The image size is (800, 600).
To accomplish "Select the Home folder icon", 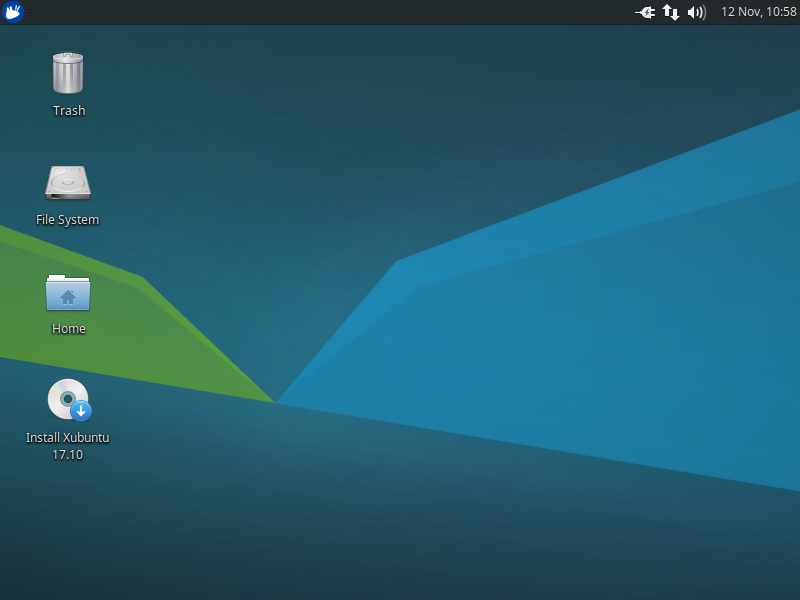I will click(x=68, y=292).
